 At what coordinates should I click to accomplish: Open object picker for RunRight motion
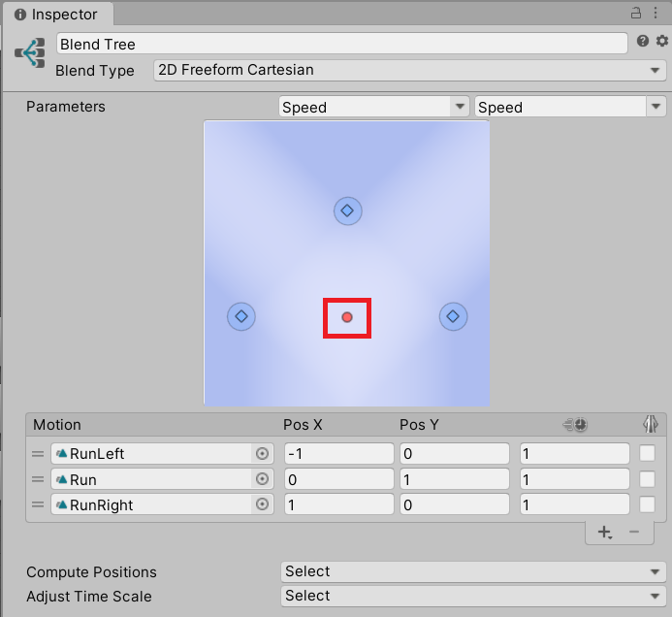[x=262, y=504]
